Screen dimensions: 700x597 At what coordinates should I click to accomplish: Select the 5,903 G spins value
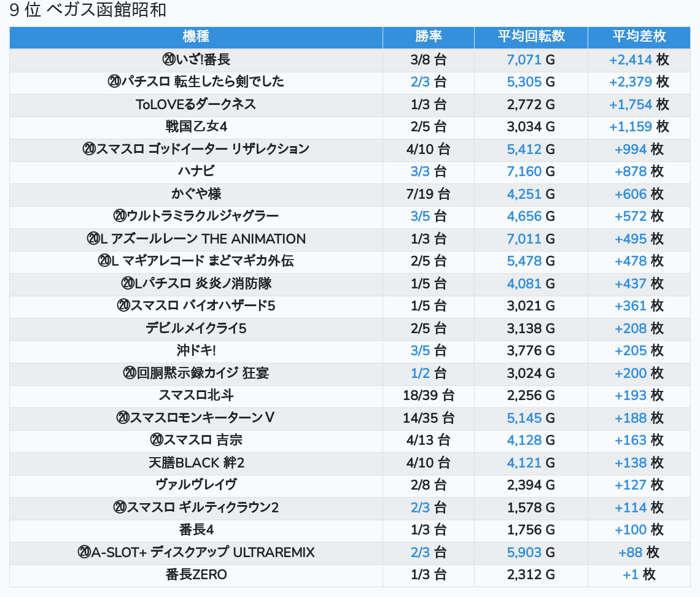click(x=531, y=553)
